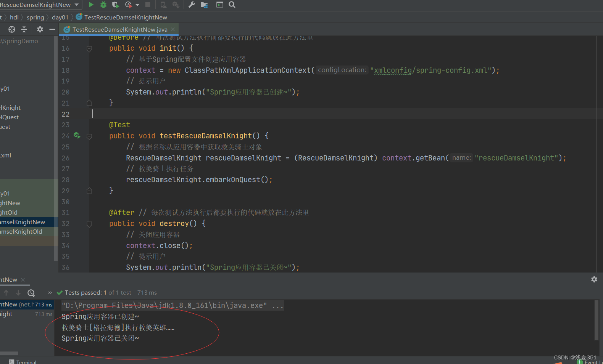The height and width of the screenshot is (364, 603).
Task: Fold the closing brace at line 29
Action: point(89,191)
